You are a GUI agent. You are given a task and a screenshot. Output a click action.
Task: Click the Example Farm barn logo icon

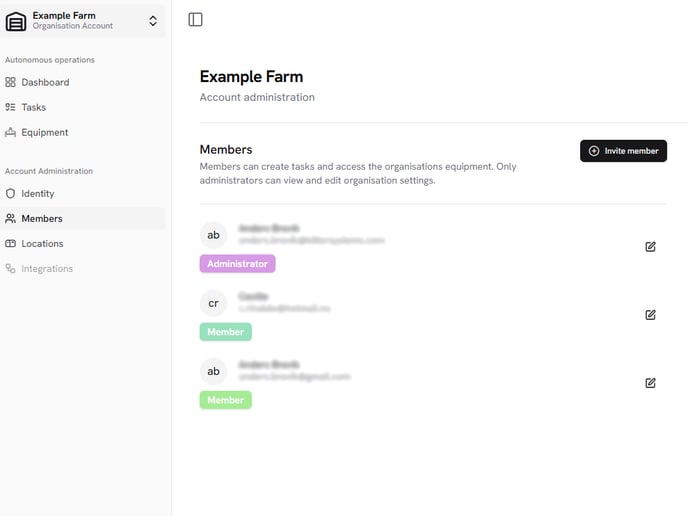coord(16,21)
